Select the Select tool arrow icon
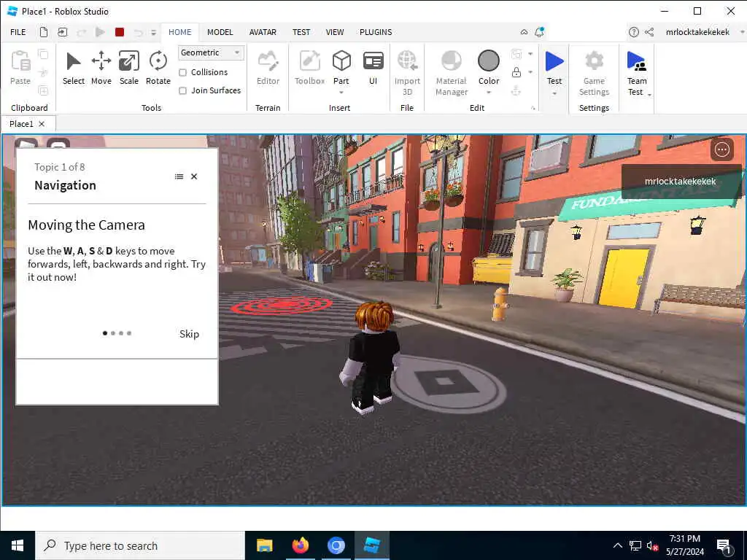The height and width of the screenshot is (560, 747). [74, 61]
